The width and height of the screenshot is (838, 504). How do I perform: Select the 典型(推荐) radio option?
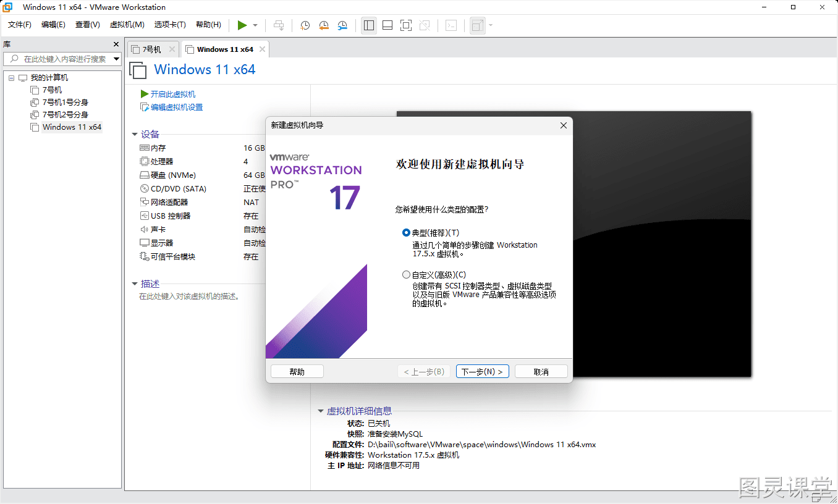(x=406, y=233)
